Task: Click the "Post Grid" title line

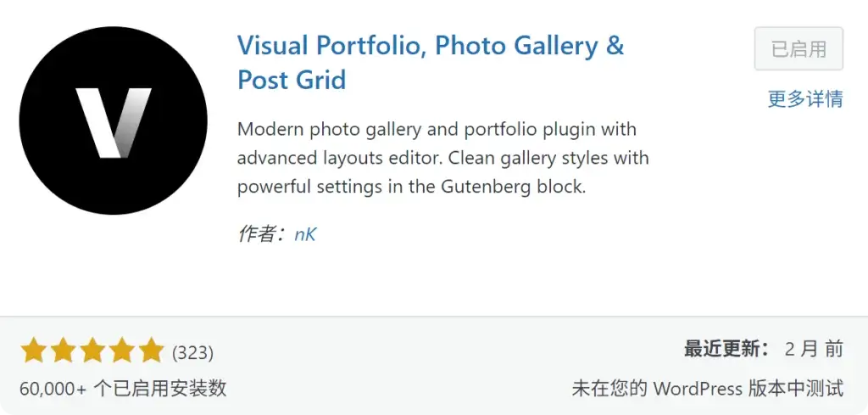Action: (x=292, y=80)
